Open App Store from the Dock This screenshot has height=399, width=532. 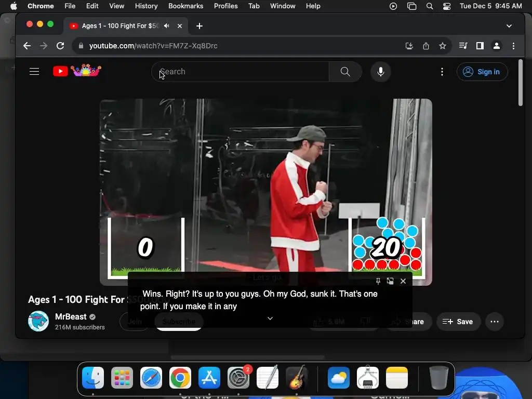(x=209, y=378)
